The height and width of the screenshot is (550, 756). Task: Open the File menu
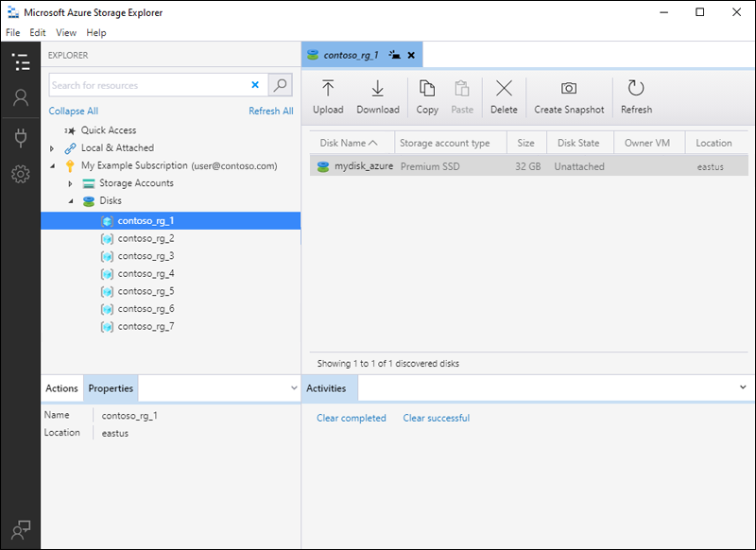point(13,32)
